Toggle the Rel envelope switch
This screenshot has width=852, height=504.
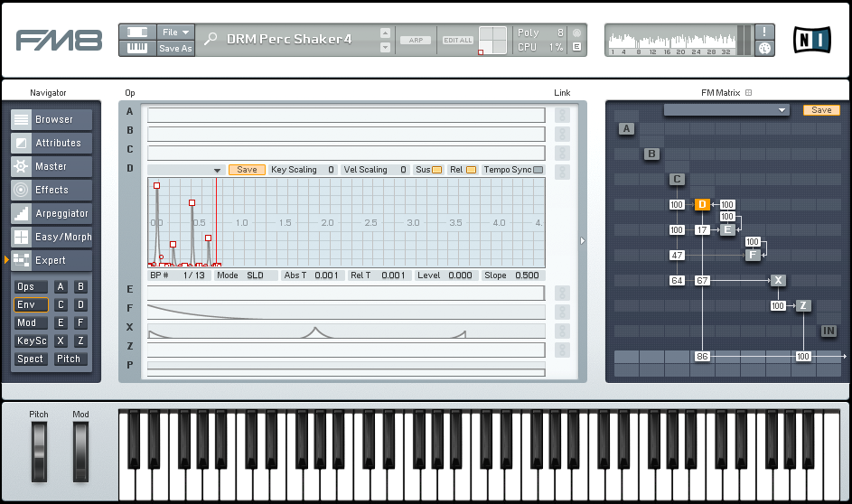click(x=471, y=170)
